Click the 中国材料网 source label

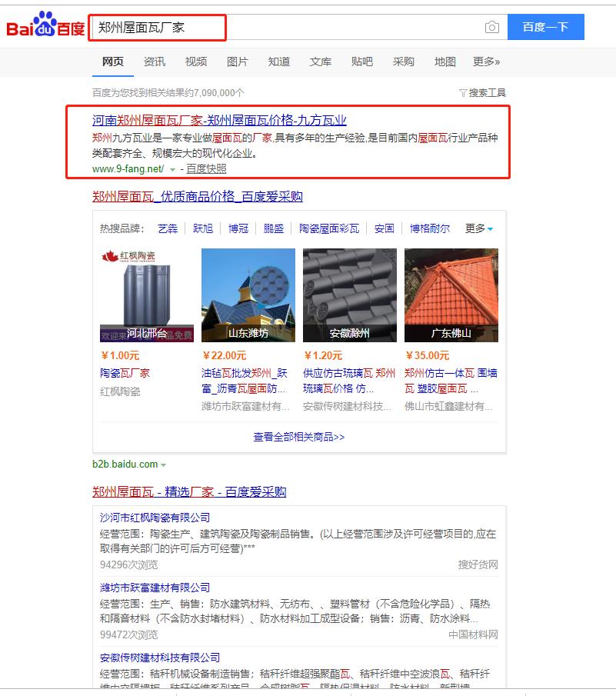pyautogui.click(x=473, y=634)
